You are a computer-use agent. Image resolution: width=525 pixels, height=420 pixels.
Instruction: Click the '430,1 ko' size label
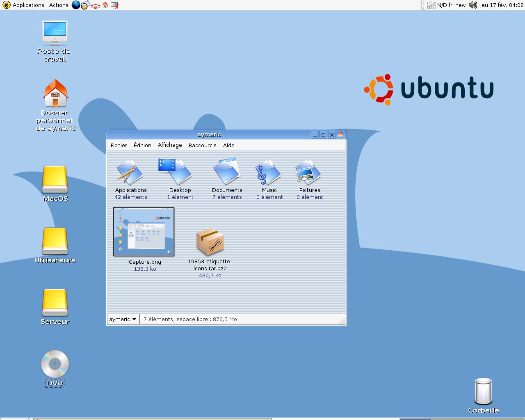[210, 276]
